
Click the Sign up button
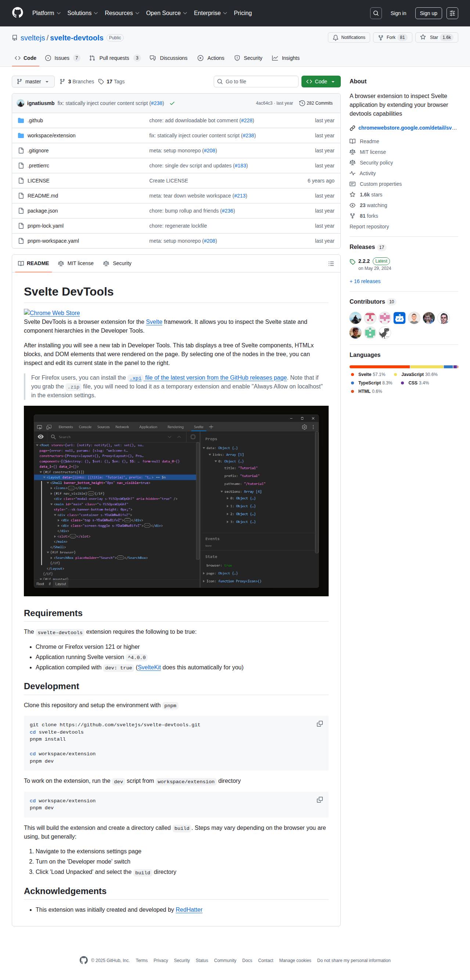click(x=428, y=13)
